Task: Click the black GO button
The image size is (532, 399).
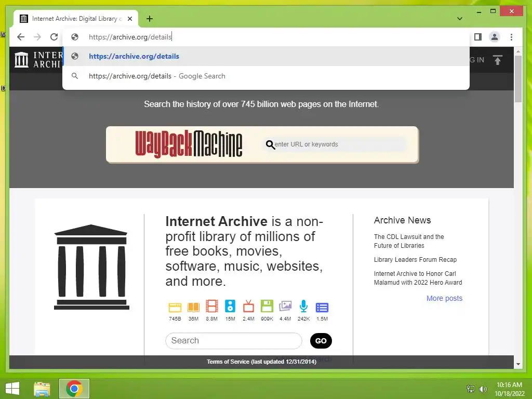Action: [x=321, y=341]
